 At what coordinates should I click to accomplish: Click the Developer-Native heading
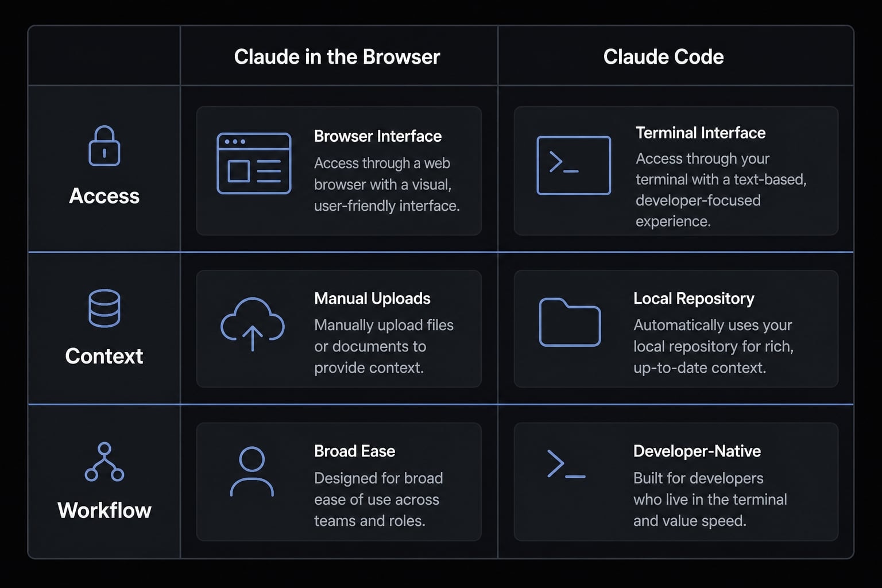tap(697, 451)
